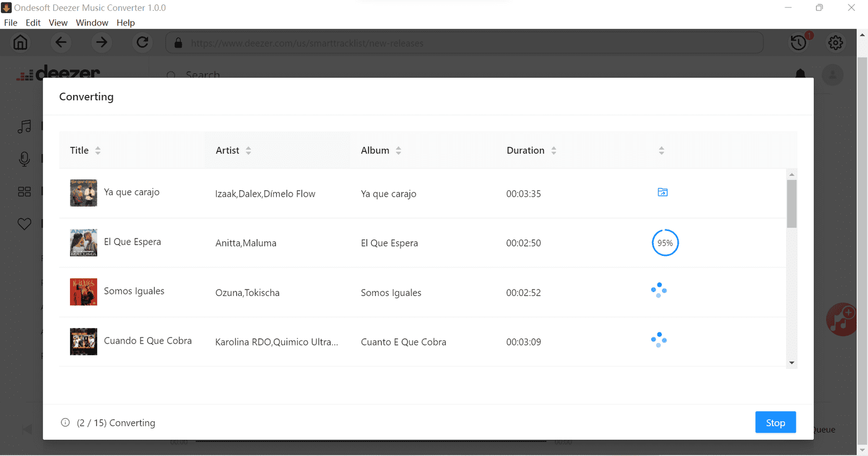This screenshot has width=868, height=456.
Task: Click duration '00:02:52'
Action: click(x=524, y=293)
